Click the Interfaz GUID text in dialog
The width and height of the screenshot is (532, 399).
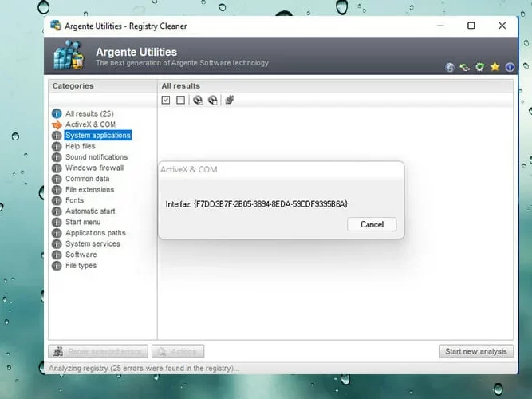click(257, 204)
